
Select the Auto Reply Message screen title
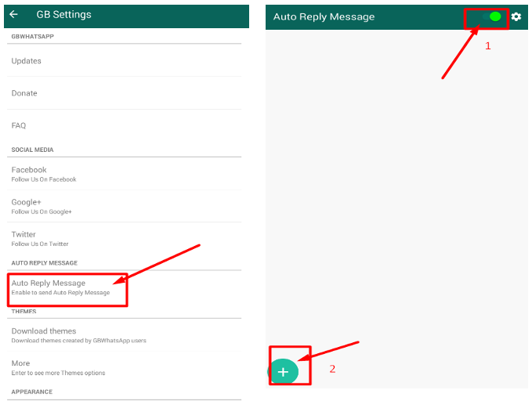click(x=324, y=16)
